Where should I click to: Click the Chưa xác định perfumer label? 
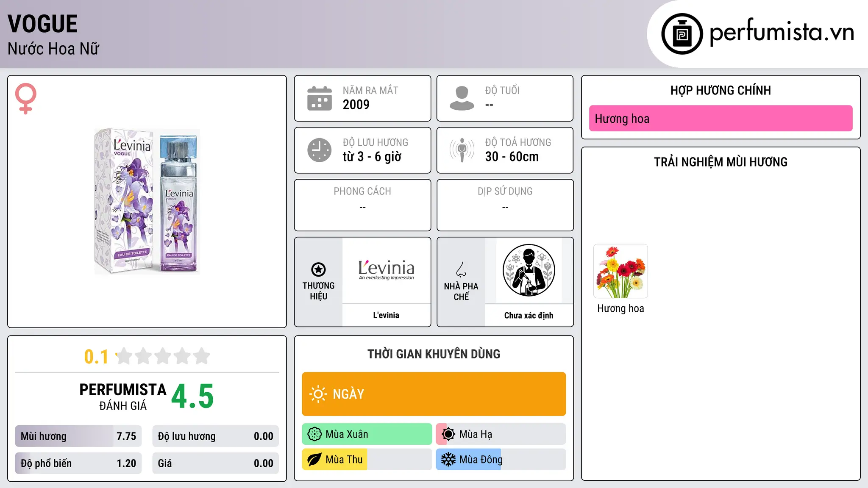(x=529, y=315)
